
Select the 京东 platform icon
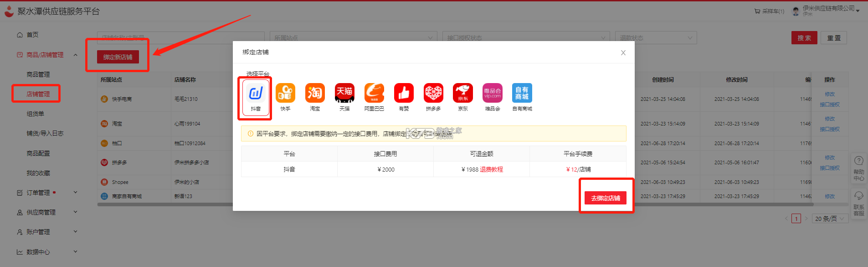pos(463,93)
